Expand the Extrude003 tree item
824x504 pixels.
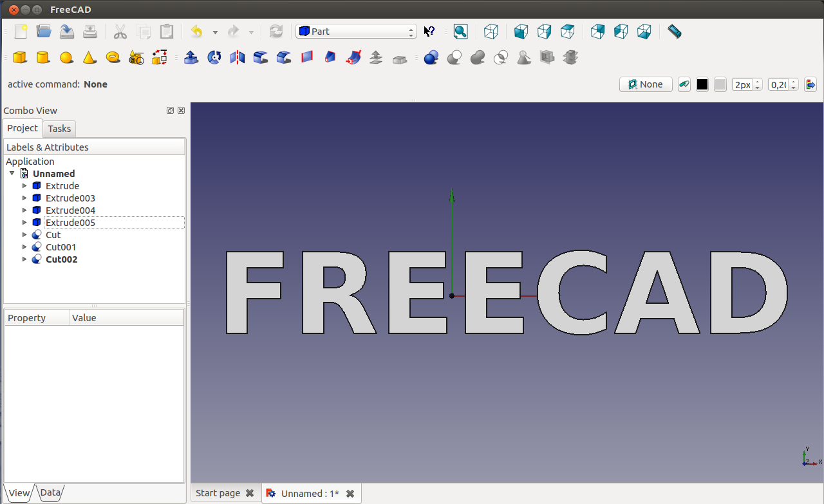click(25, 198)
